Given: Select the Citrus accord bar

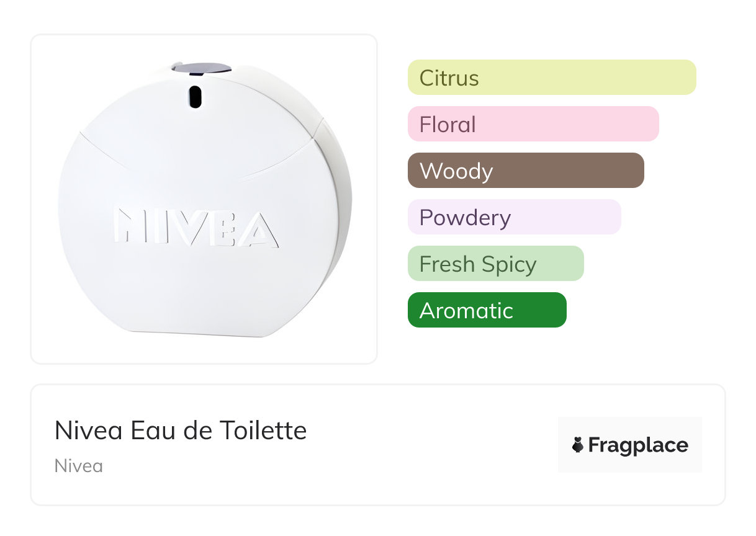Looking at the screenshot, I should coord(551,78).
